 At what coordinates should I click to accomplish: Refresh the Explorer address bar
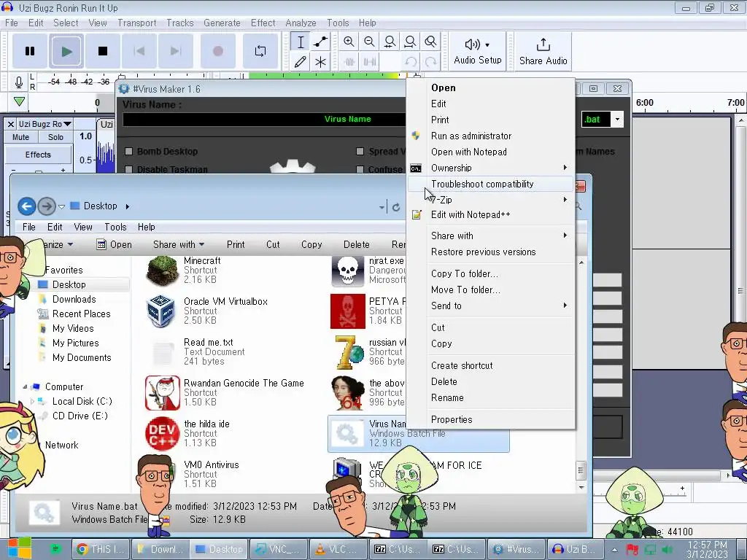point(396,207)
